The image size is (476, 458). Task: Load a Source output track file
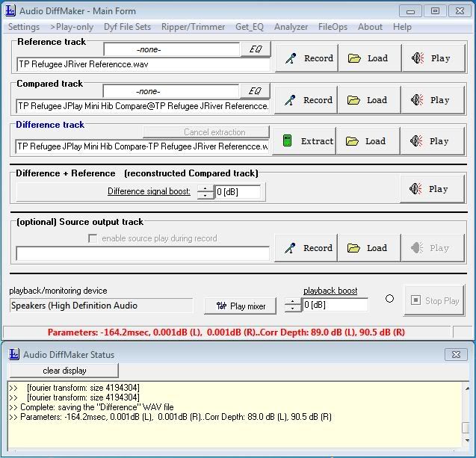(x=369, y=248)
